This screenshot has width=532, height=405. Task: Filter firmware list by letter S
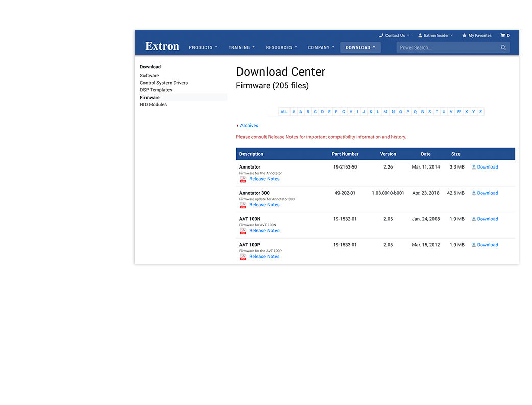click(429, 112)
